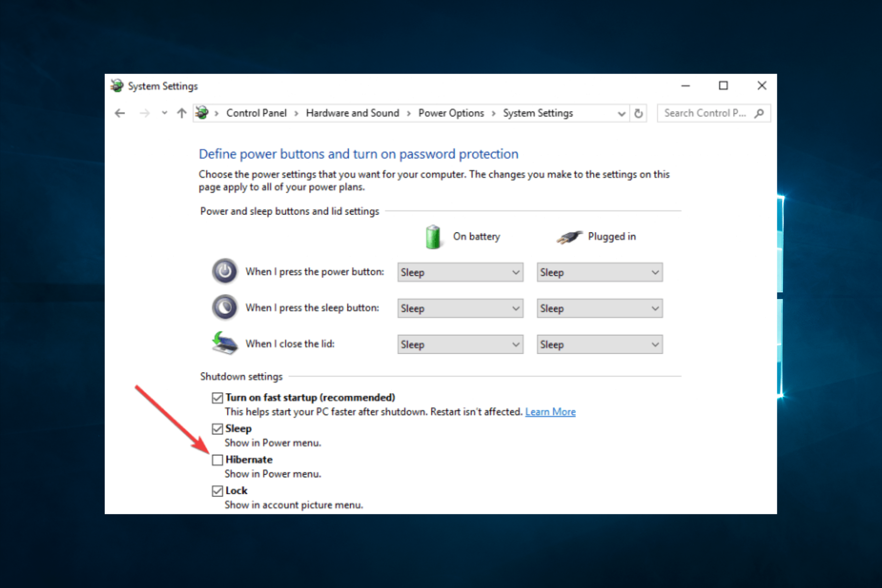Expand sleep button On battery dropdown
This screenshot has height=588, width=882.
pyautogui.click(x=460, y=308)
